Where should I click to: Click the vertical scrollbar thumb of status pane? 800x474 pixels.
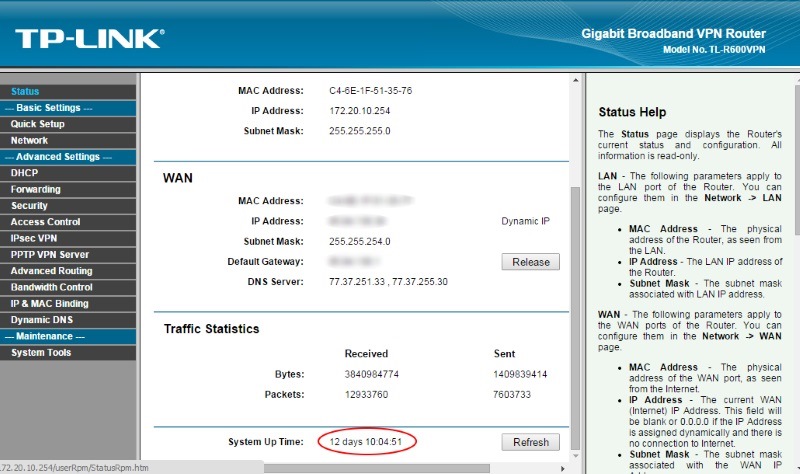point(576,318)
